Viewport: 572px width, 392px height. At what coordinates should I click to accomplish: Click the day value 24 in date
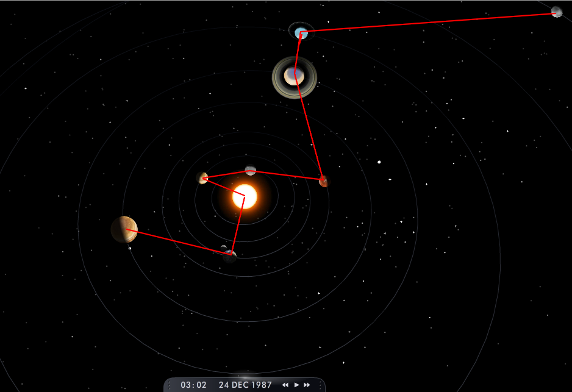224,385
